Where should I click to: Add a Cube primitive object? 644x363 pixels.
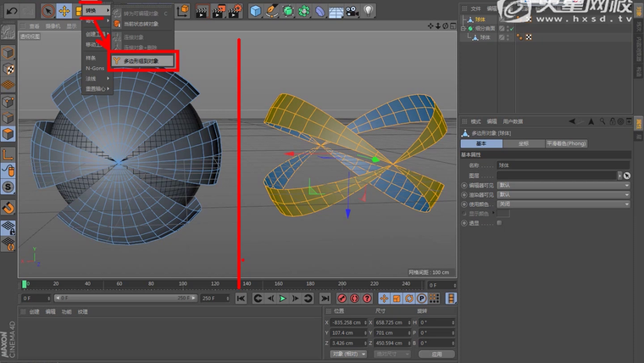256,11
